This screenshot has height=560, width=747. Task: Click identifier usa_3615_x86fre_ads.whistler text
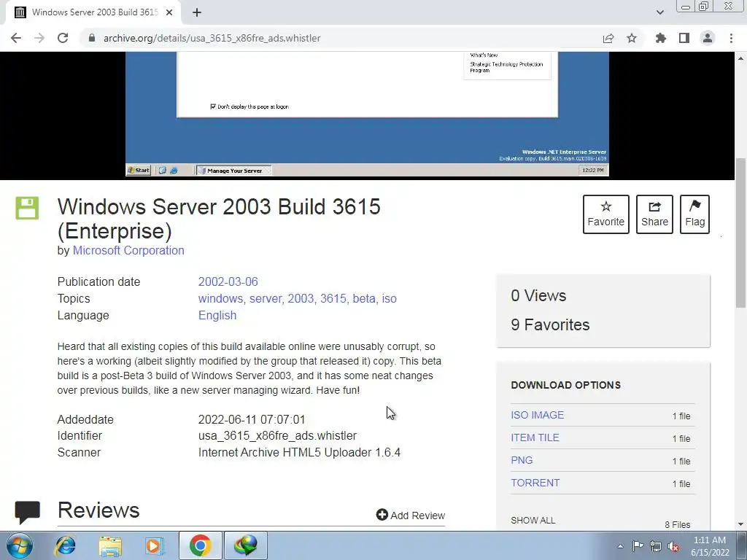277,436
